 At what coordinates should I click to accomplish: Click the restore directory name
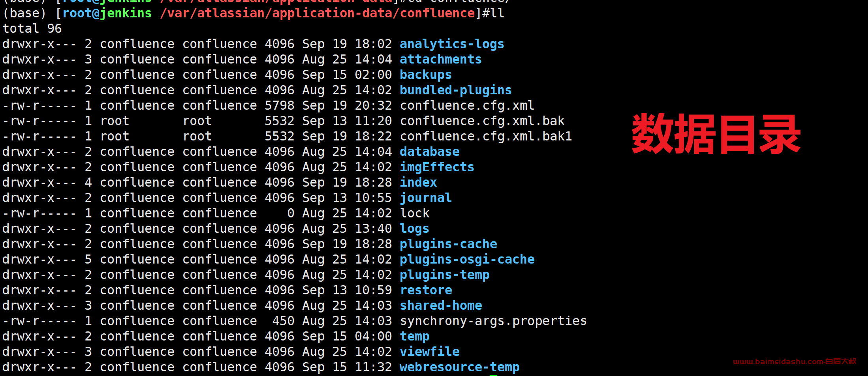click(426, 290)
